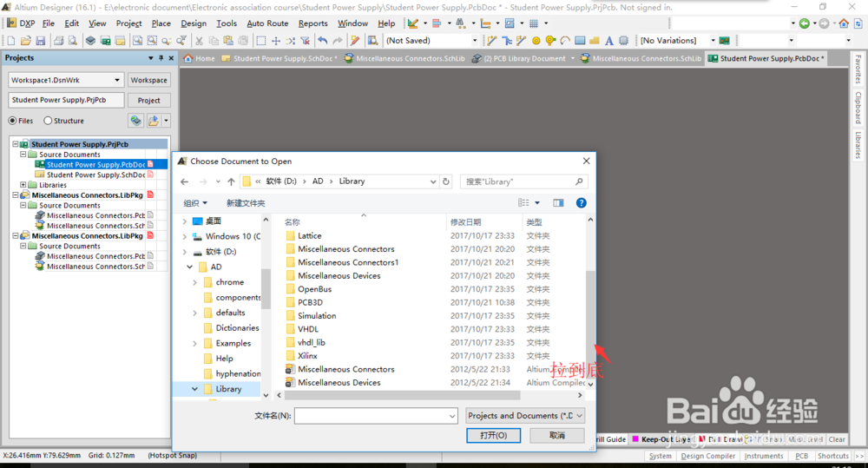Screen dimensions: 868x468
Task: Select the interactive routing tool icon
Action: 491,41
